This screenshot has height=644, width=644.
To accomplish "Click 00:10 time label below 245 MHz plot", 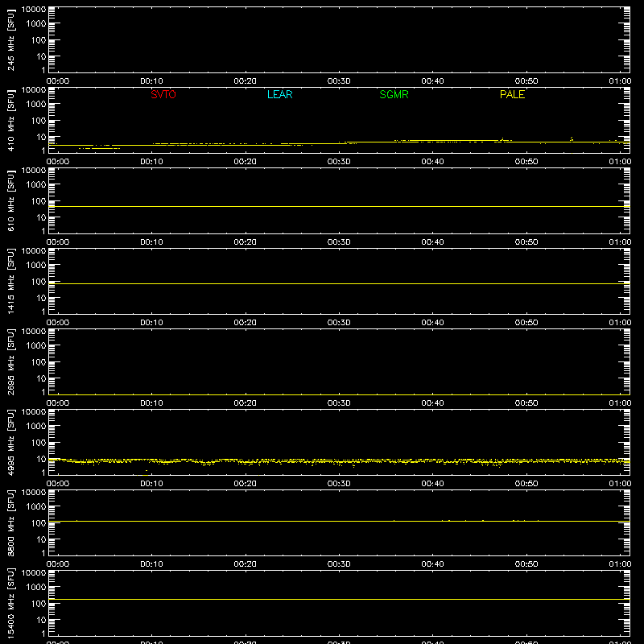I will click(151, 81).
